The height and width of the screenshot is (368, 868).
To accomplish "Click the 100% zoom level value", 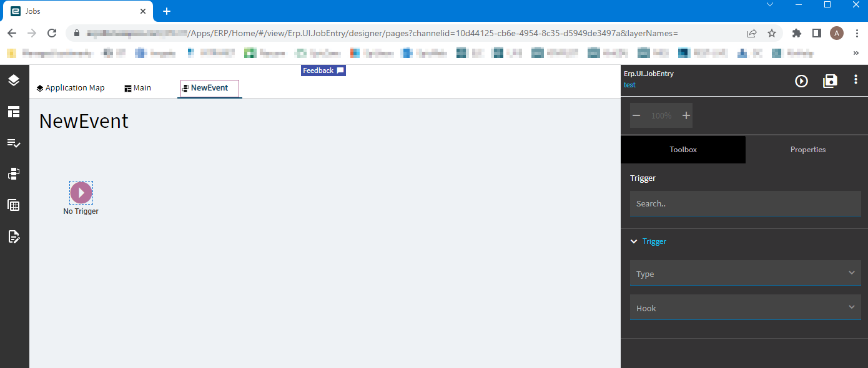I will [661, 115].
